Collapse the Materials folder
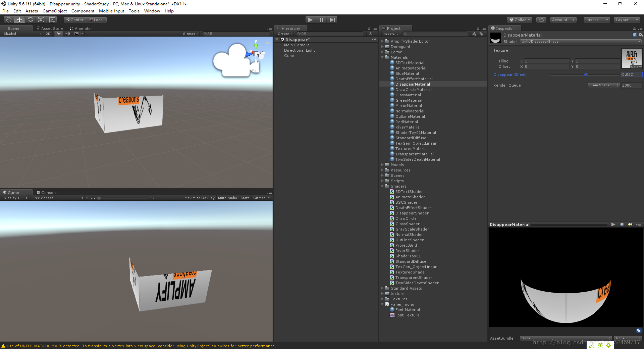644x349 pixels. (382, 57)
